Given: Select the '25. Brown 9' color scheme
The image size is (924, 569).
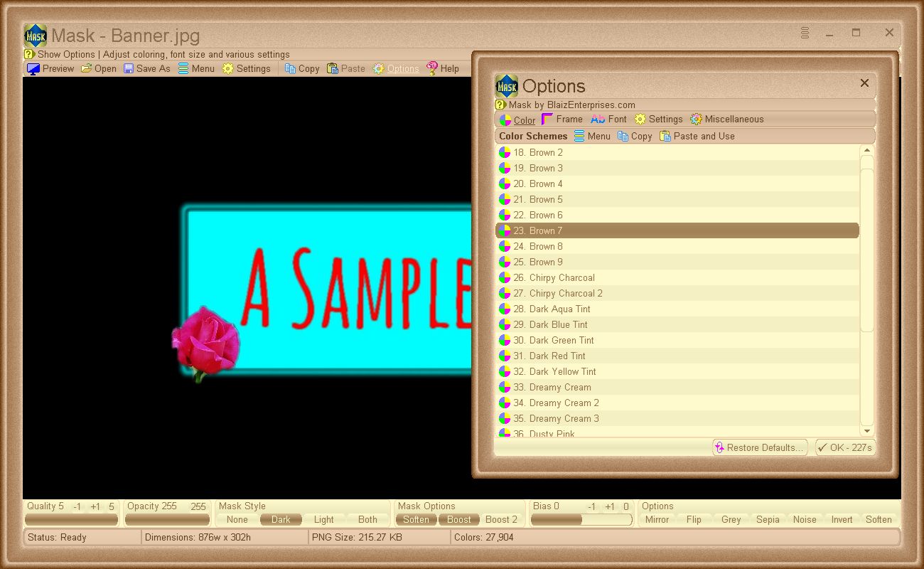Looking at the screenshot, I should [677, 262].
